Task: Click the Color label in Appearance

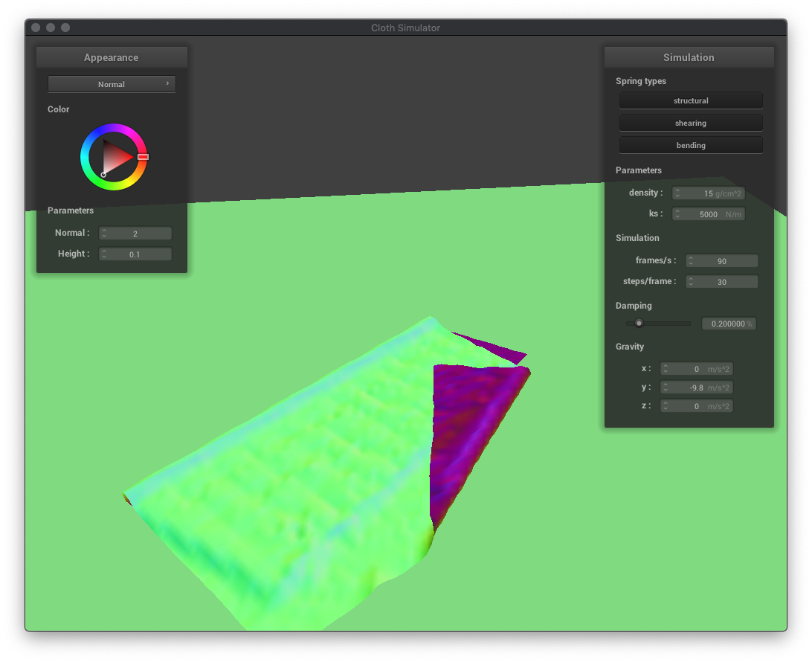Action: pyautogui.click(x=58, y=109)
